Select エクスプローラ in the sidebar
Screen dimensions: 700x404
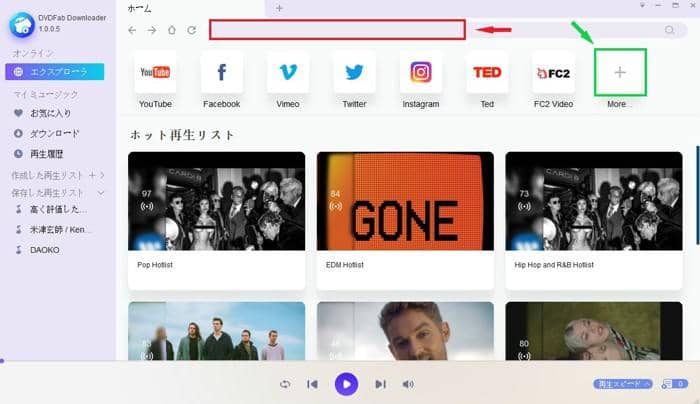coord(59,71)
